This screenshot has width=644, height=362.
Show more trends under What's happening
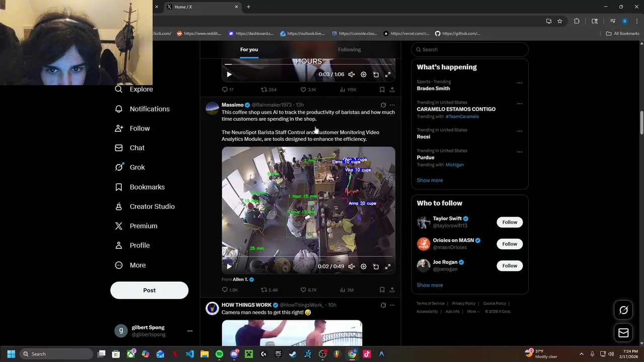tap(430, 180)
